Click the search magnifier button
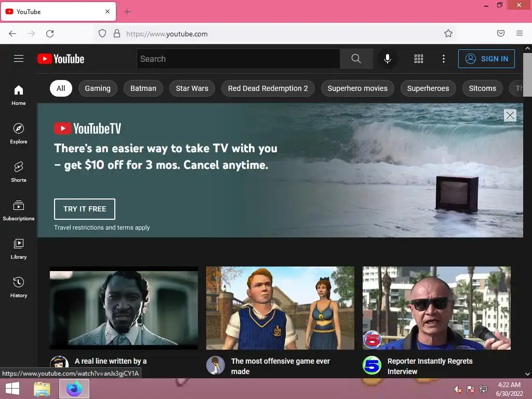The height and width of the screenshot is (399, 532). pos(356,59)
